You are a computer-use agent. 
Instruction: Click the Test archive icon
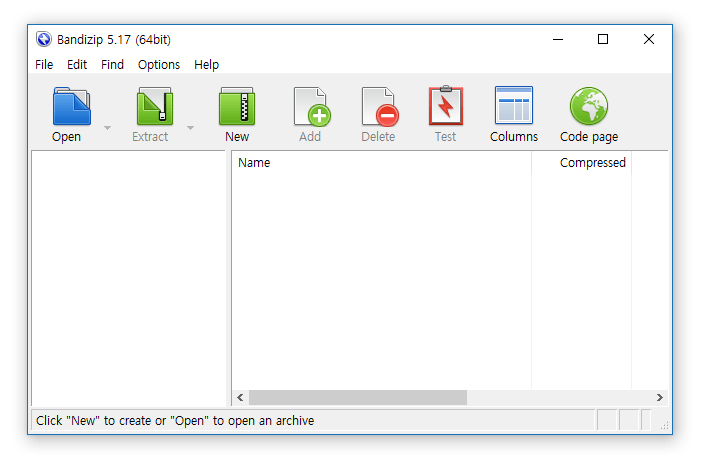[446, 105]
